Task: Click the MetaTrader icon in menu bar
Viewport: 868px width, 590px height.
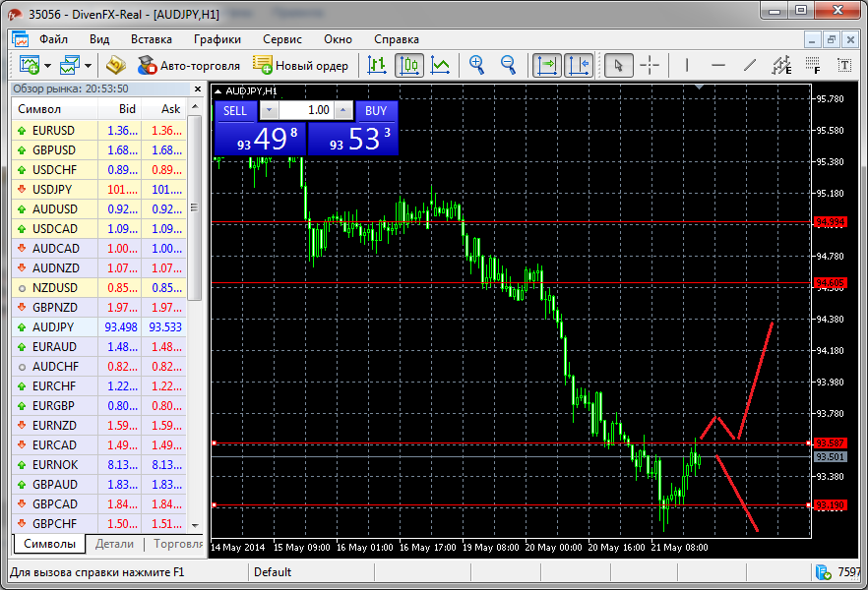Action: (21, 39)
